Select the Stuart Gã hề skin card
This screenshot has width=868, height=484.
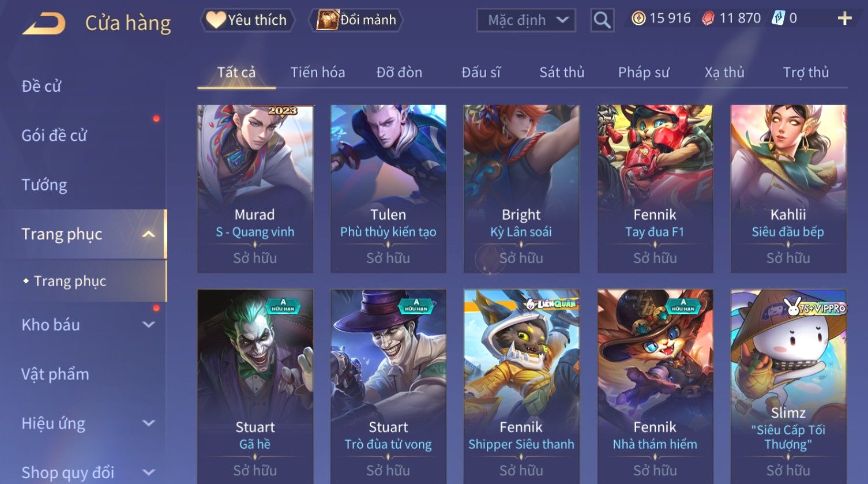coord(255,387)
